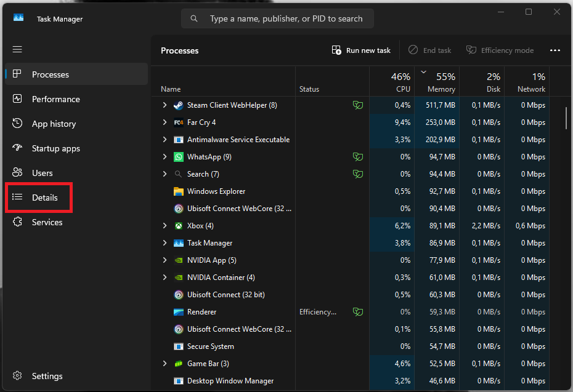Click efficiency leaf icon on WhatsApp row
Image resolution: width=573 pixels, height=392 pixels.
pyautogui.click(x=358, y=157)
